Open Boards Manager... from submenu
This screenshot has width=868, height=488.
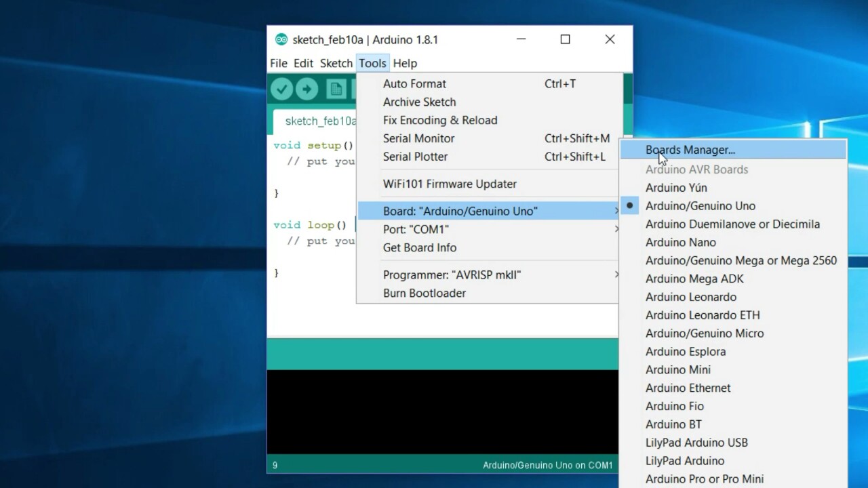point(734,150)
